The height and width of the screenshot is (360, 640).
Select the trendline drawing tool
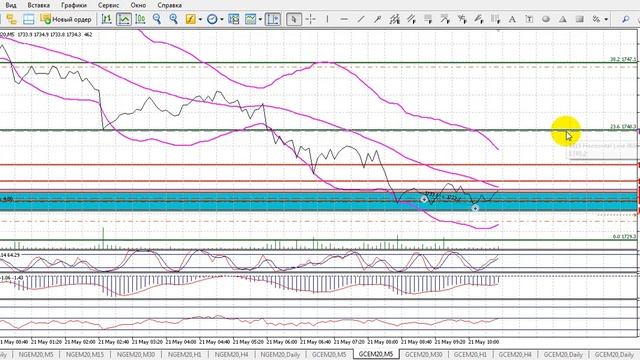(x=361, y=19)
